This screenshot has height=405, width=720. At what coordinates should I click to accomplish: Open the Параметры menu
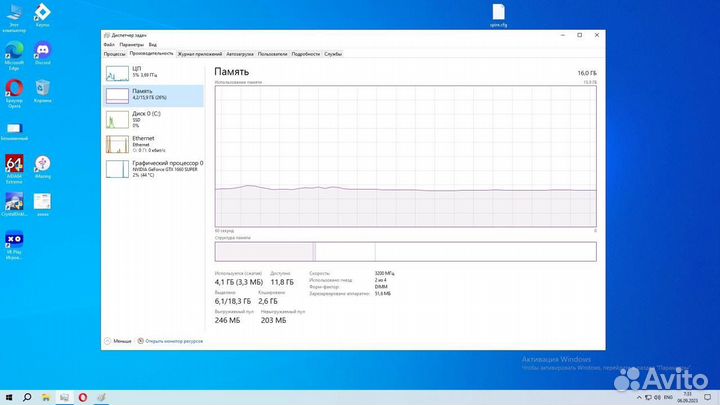point(131,44)
